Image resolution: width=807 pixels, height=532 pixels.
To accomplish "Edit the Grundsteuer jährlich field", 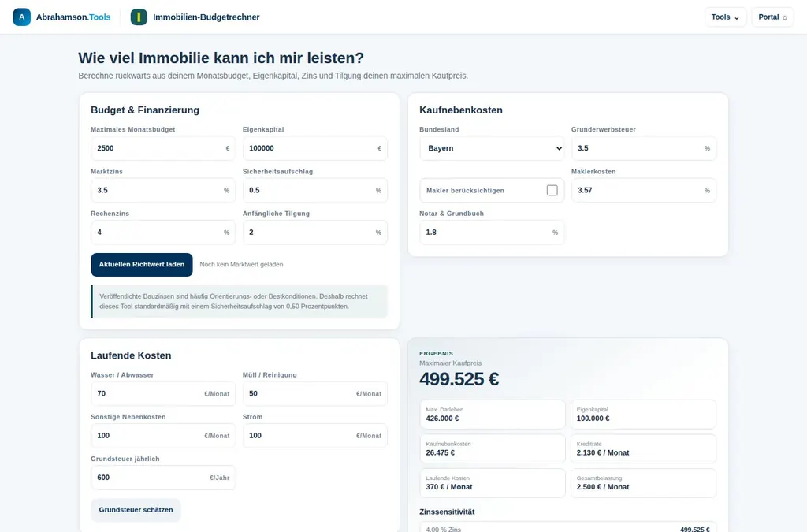I will tap(163, 478).
